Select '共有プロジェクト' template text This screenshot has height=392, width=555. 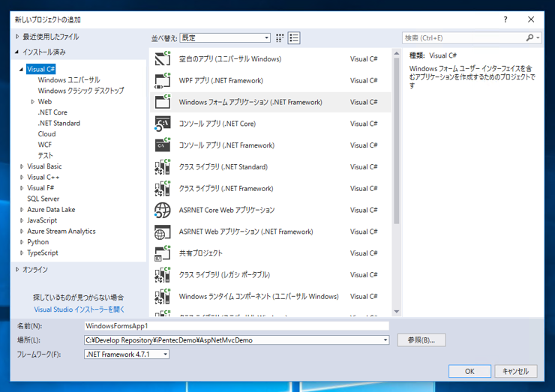201,253
